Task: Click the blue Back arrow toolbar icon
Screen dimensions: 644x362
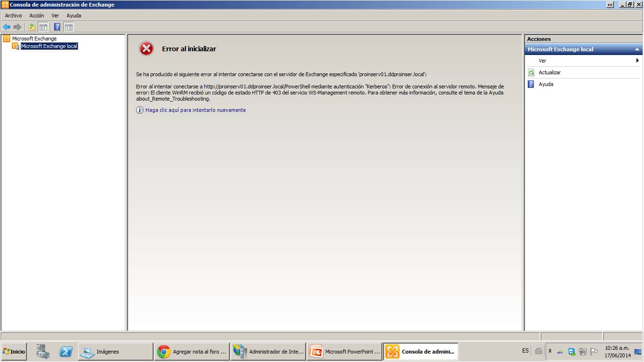Action: tap(7, 27)
